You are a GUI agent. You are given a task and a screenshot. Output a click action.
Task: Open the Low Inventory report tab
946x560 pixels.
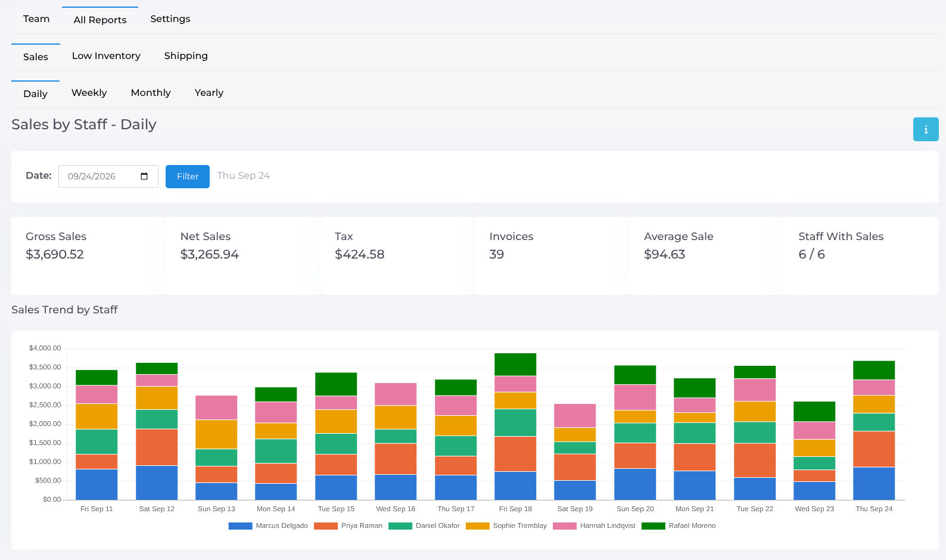pos(106,56)
